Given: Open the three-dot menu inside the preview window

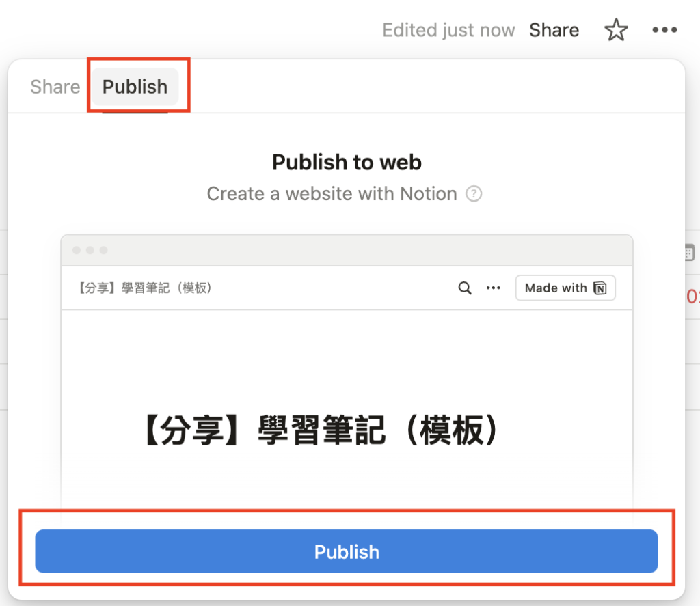Looking at the screenshot, I should point(494,288).
